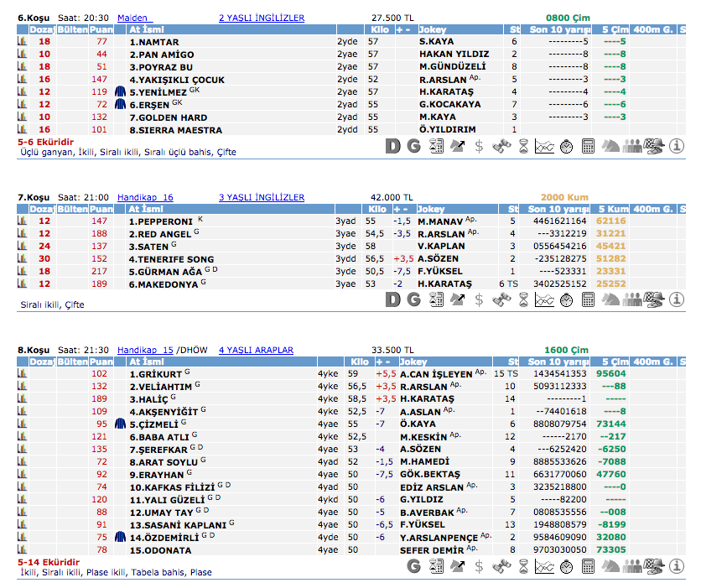This screenshot has width=701, height=588.
Task: Open the 2 YAŞLI İNGİLİZLER link
Action: tap(261, 17)
